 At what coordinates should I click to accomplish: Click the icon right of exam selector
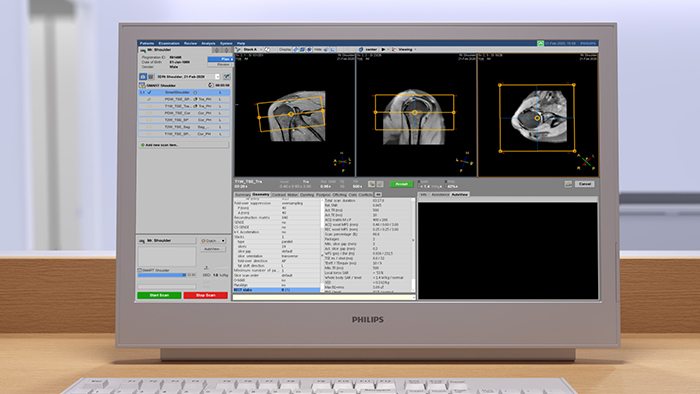(227, 77)
